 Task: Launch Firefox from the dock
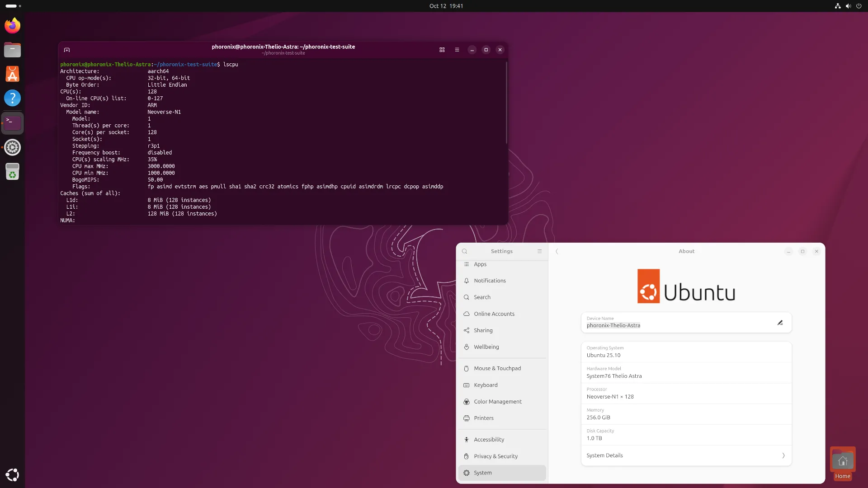12,26
